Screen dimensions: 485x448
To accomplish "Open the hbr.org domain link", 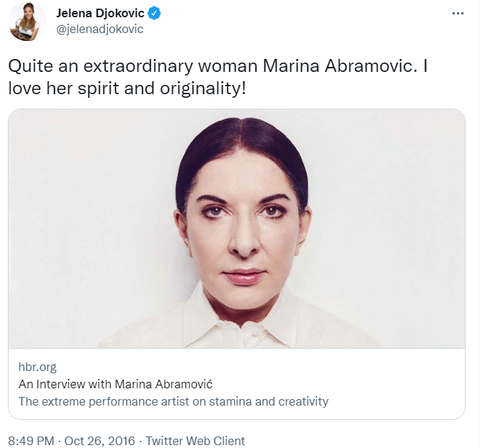I will pyautogui.click(x=37, y=367).
